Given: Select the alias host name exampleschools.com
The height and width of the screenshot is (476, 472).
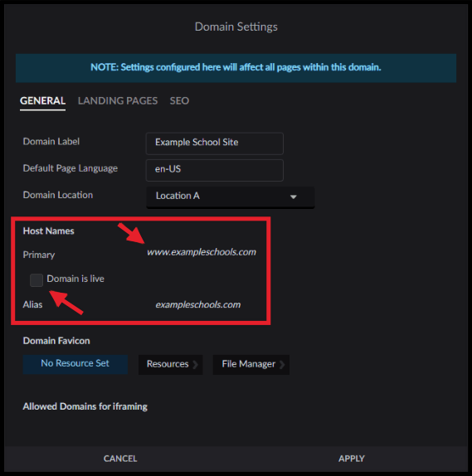Looking at the screenshot, I should [x=198, y=305].
